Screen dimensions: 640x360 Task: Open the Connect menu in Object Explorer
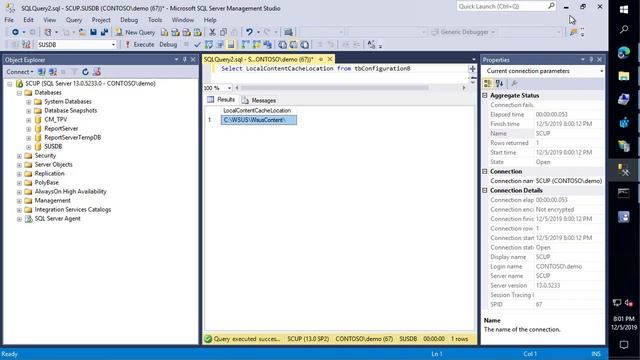click(x=19, y=72)
